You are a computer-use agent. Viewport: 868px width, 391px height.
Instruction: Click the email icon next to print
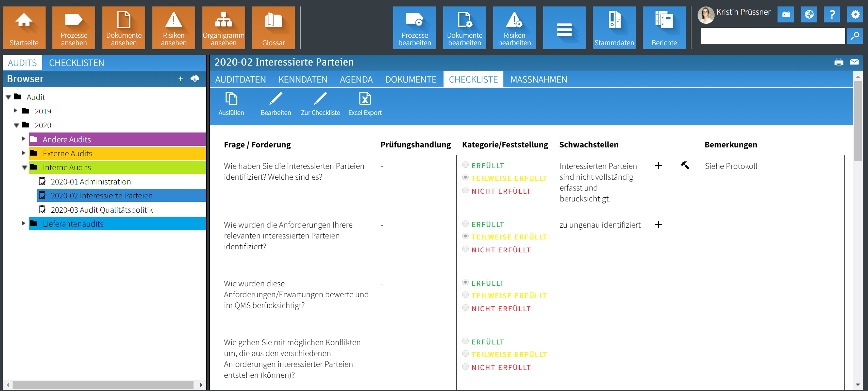pyautogui.click(x=855, y=62)
